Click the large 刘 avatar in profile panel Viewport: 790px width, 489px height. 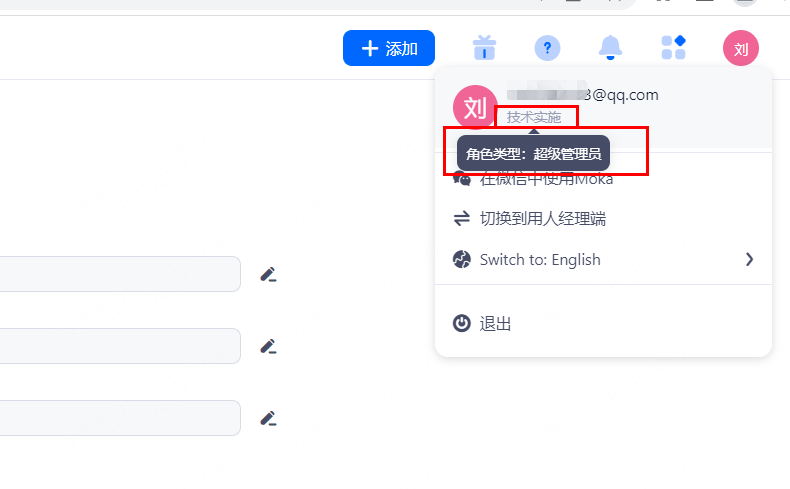474,107
